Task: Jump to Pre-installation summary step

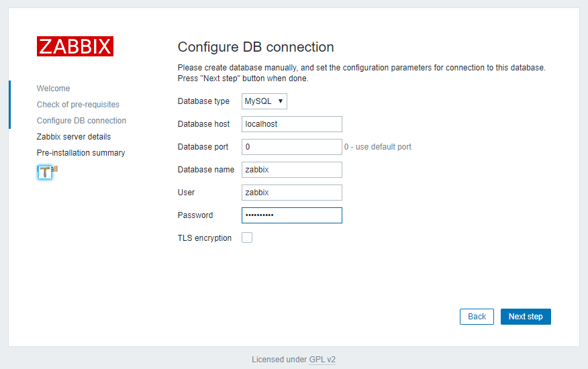Action: point(81,153)
